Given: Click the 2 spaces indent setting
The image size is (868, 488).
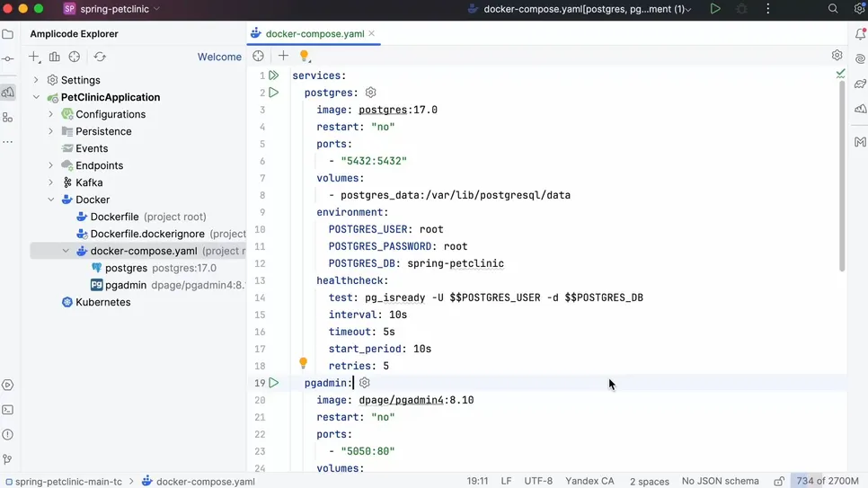Looking at the screenshot, I should click(x=650, y=482).
